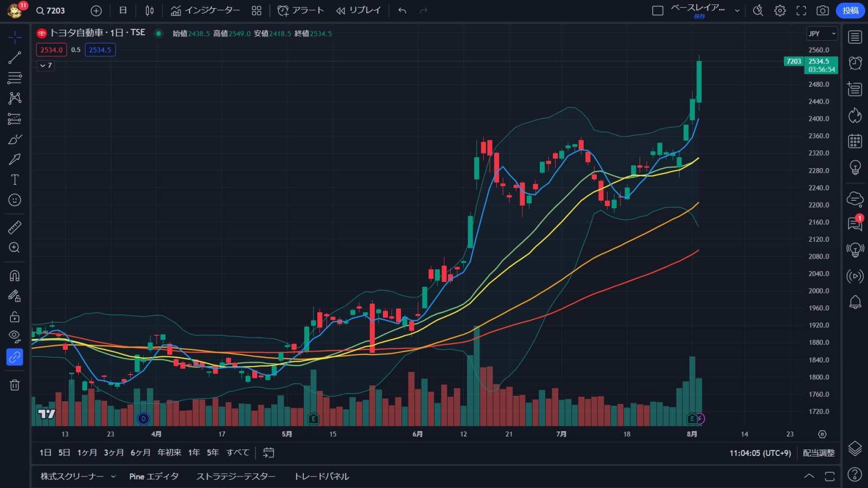Open the ideas lightbulb panel
Image resolution: width=868 pixels, height=488 pixels.
tap(855, 168)
